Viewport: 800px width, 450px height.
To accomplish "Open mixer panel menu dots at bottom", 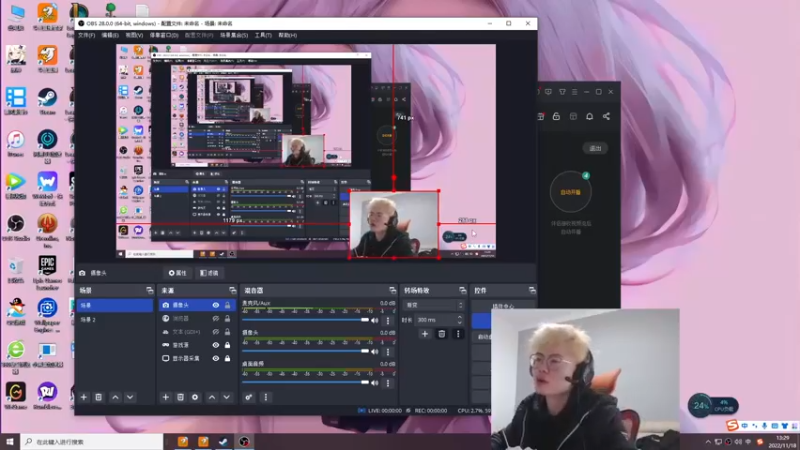I will 265,397.
